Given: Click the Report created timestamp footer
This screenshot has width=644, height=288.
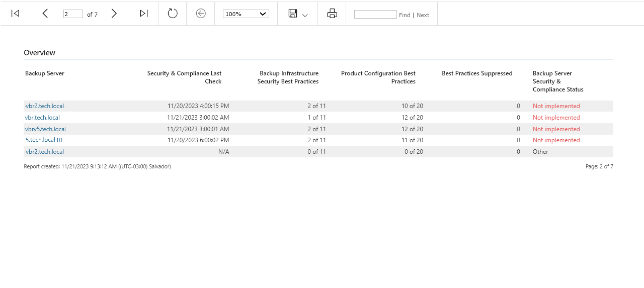Looking at the screenshot, I should 97,166.
